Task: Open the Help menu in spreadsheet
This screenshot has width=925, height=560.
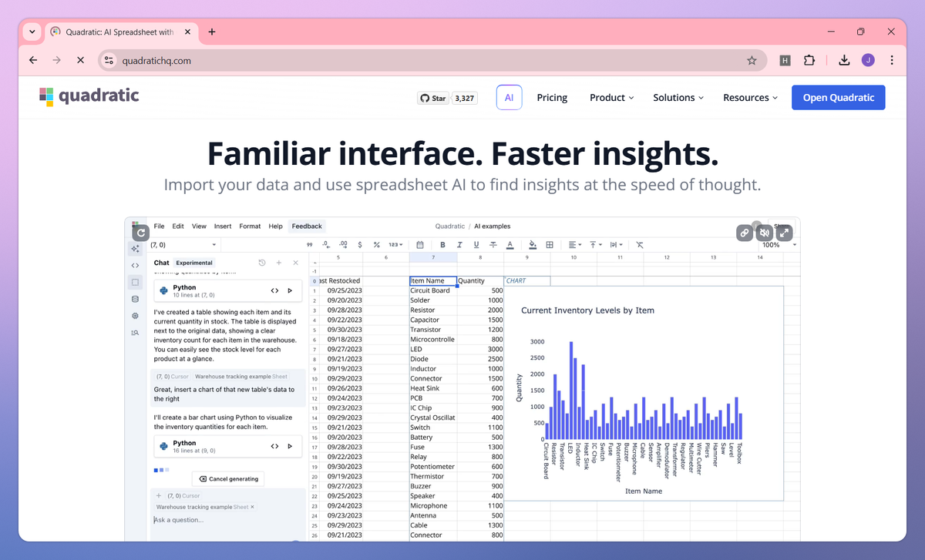Action: [x=275, y=226]
